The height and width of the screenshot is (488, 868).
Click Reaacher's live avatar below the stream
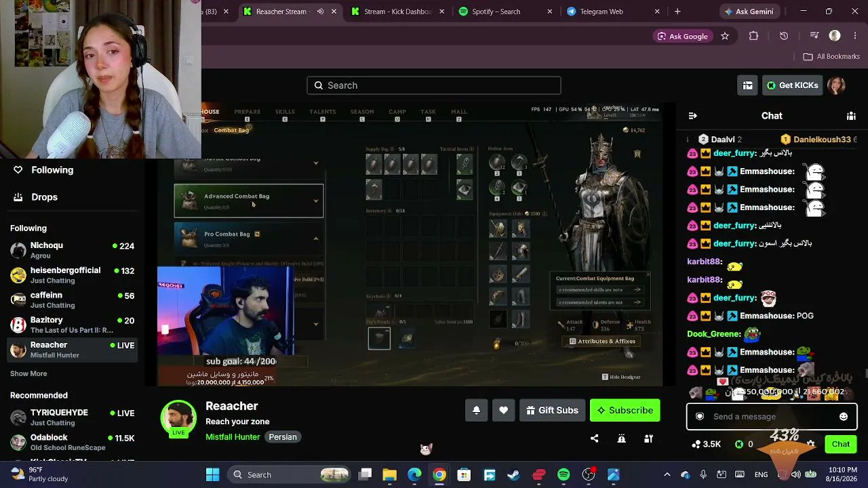click(178, 418)
